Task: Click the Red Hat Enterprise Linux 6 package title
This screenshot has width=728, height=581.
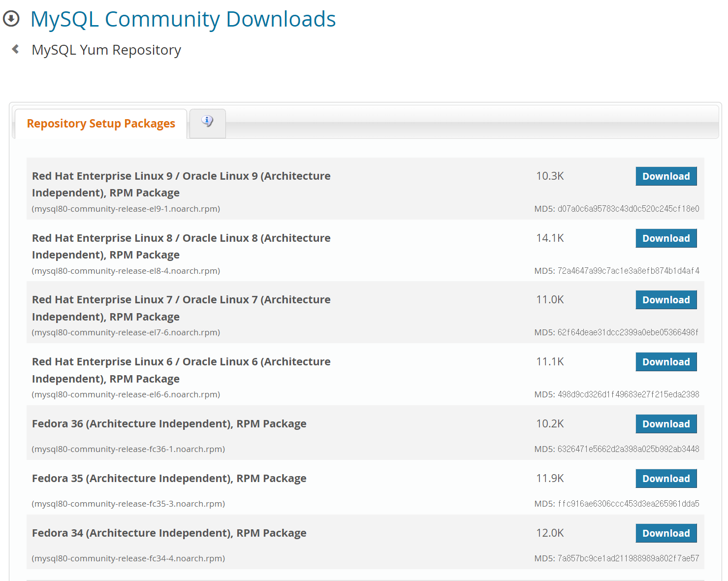Action: pyautogui.click(x=181, y=370)
